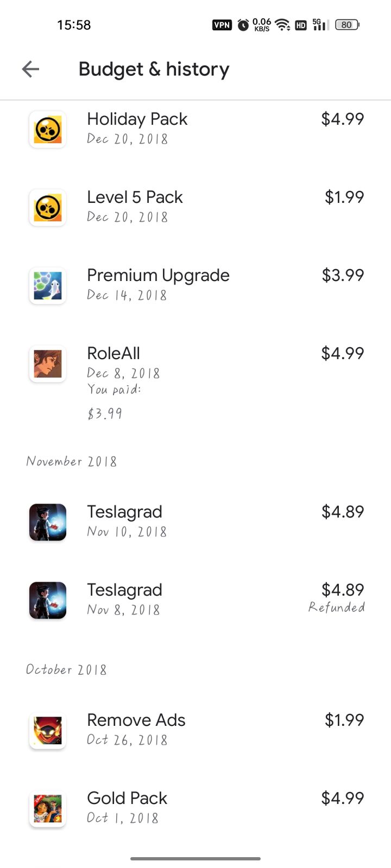Tap the RoleAll app icon
Image resolution: width=391 pixels, height=868 pixels.
[x=48, y=364]
